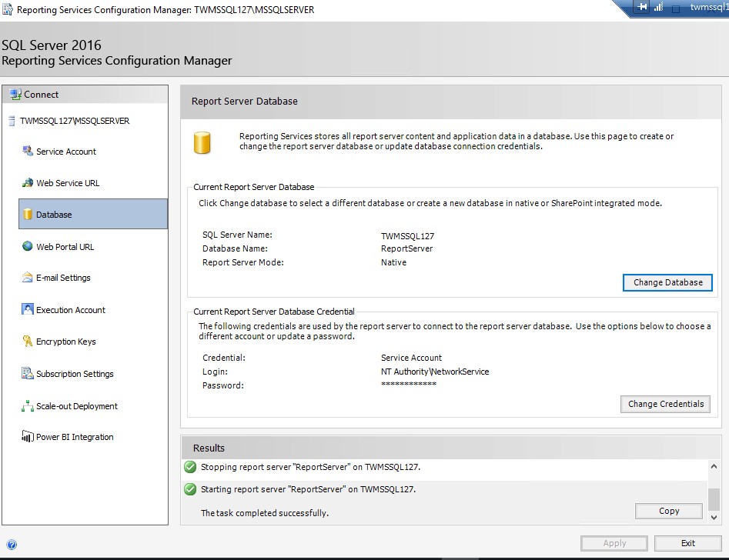Click the Database cylinder icon in sidebar

point(28,215)
